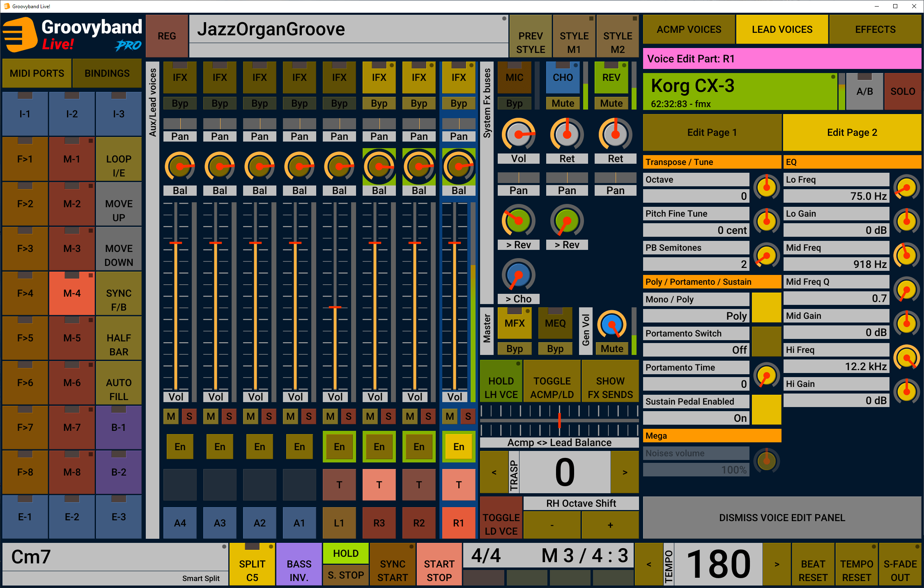
Task: Click DISMISS VOICE EDIT PANEL button
Action: (781, 517)
